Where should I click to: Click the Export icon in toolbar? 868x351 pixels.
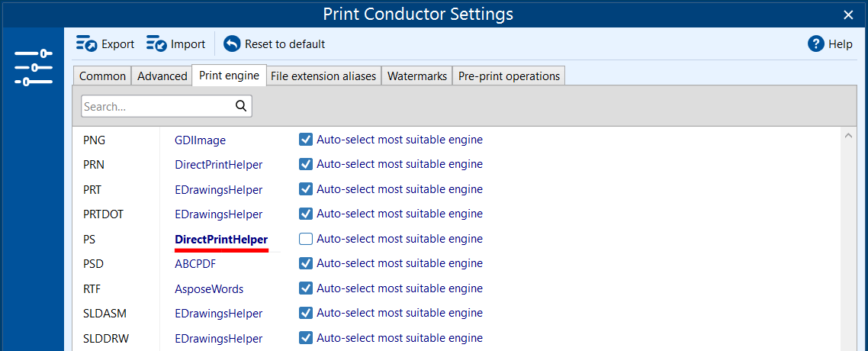pyautogui.click(x=86, y=44)
